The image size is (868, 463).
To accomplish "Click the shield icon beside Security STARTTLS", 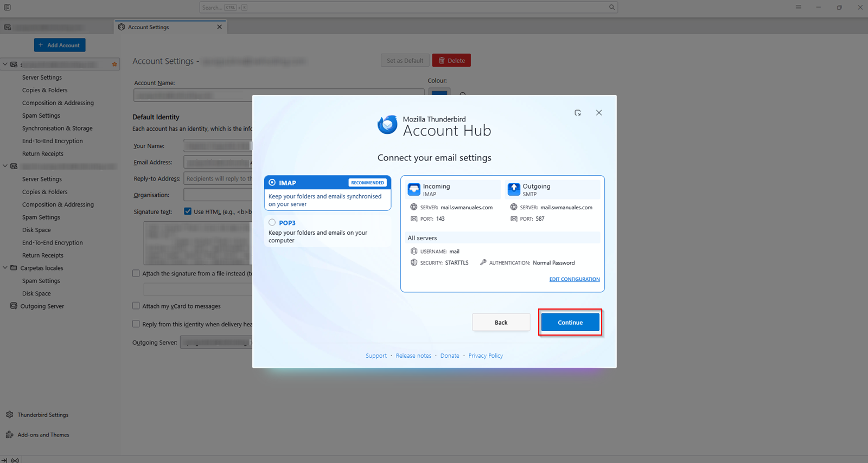I will tap(414, 263).
